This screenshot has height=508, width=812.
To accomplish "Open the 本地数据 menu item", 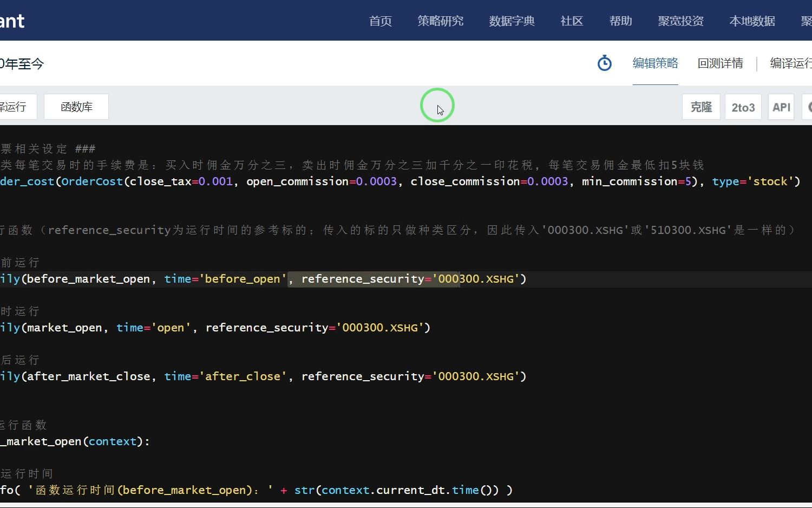I will click(752, 21).
